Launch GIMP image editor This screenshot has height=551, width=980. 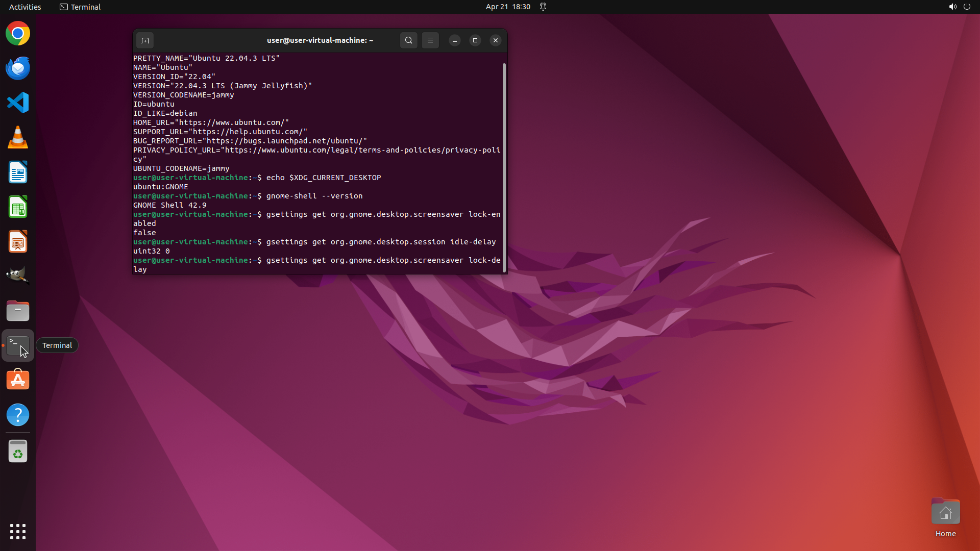tap(18, 275)
